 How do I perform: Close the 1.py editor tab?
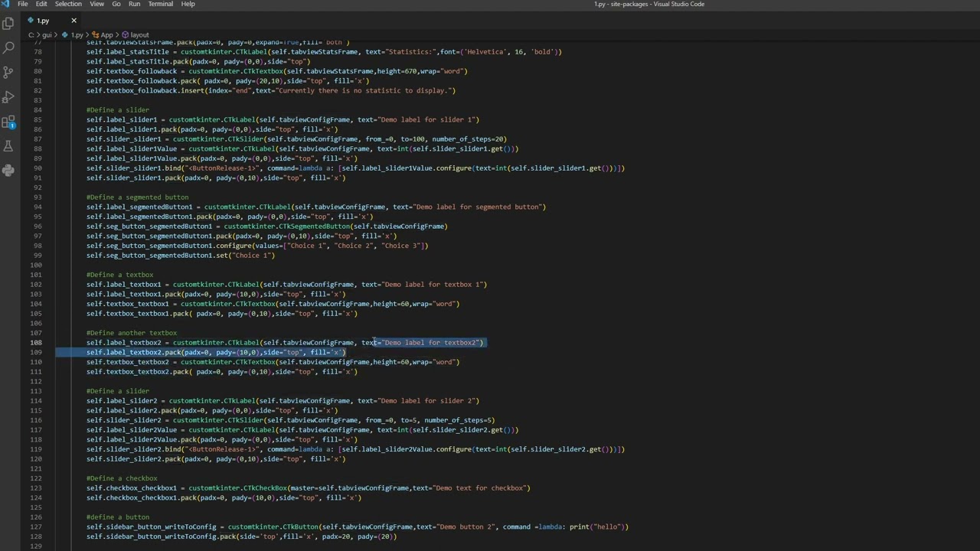(73, 21)
